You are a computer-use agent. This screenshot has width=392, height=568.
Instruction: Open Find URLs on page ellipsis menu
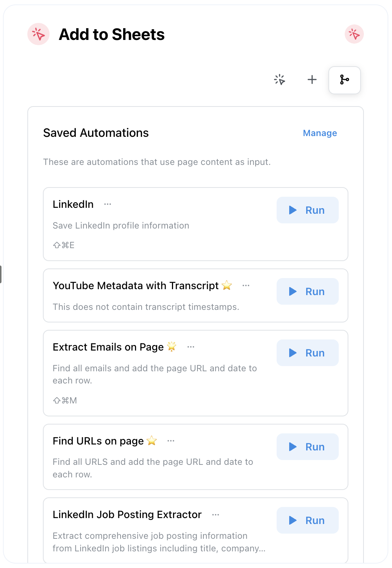171,441
